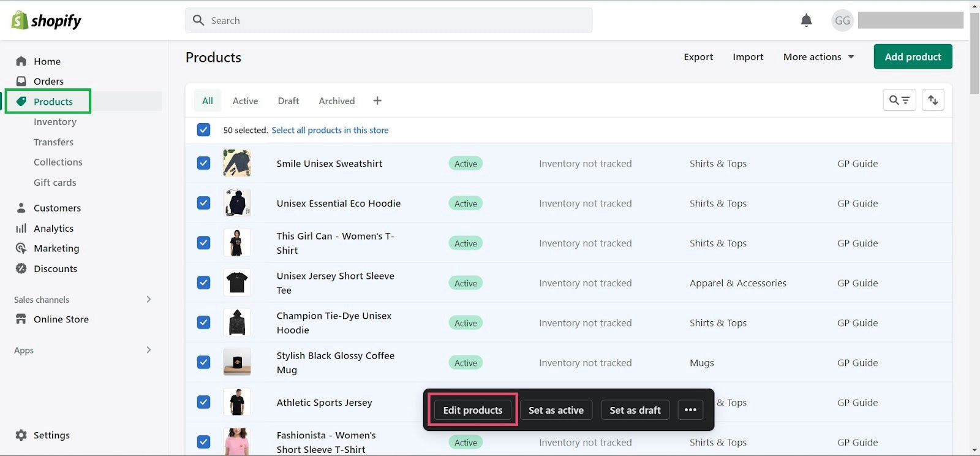Open Champion Tie-Dye Unisex Hoodie thumbnail

237,322
